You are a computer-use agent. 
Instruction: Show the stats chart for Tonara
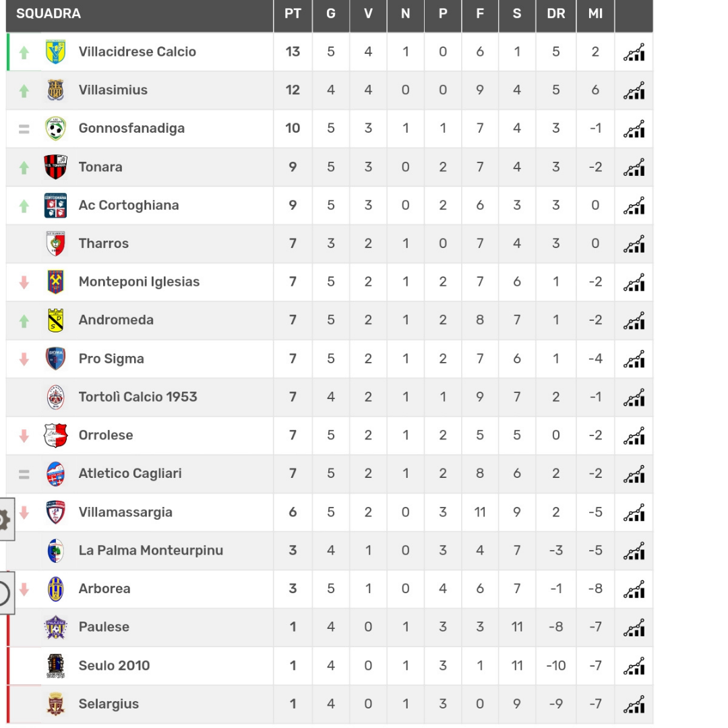(634, 167)
